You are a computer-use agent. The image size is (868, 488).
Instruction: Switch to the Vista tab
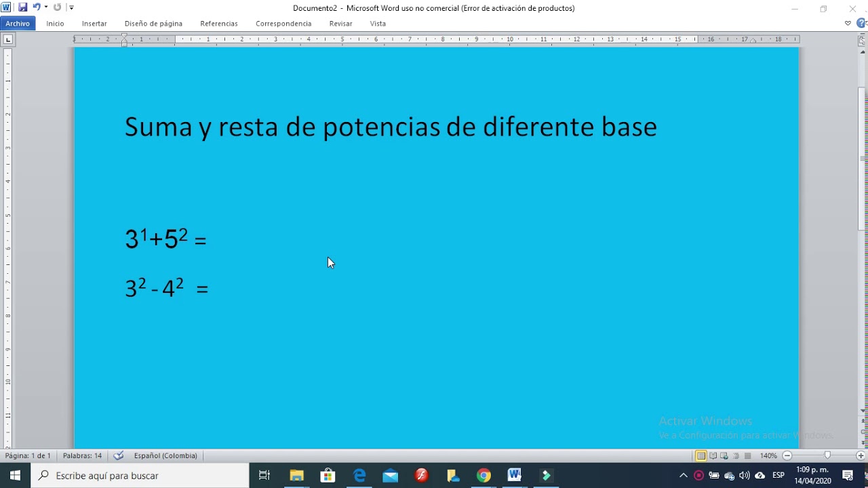pyautogui.click(x=378, y=23)
